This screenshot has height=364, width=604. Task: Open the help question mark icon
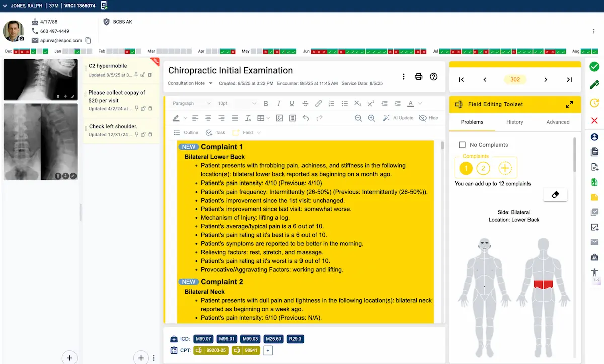(433, 77)
